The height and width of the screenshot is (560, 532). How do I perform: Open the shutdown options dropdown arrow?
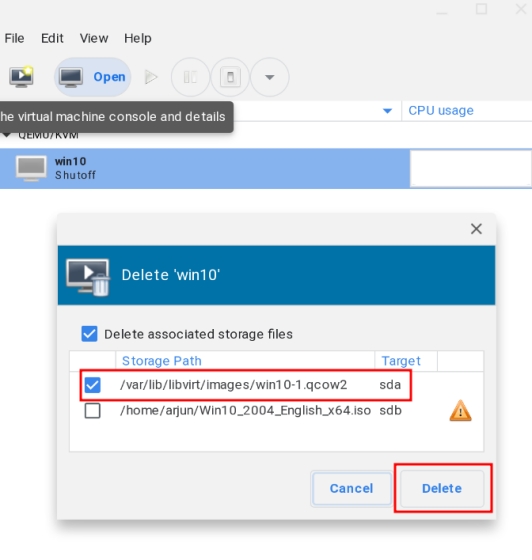(x=270, y=77)
